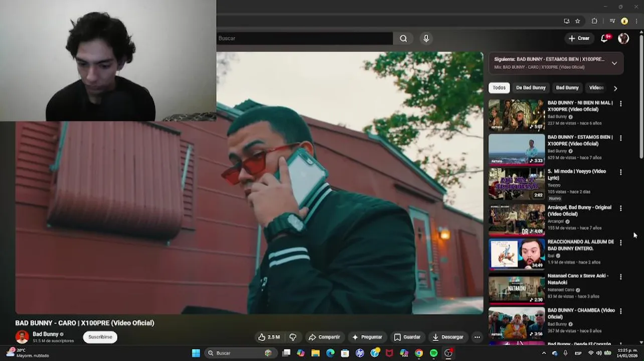The height and width of the screenshot is (361, 644).
Task: Open YouTube notifications bell
Action: point(605,39)
